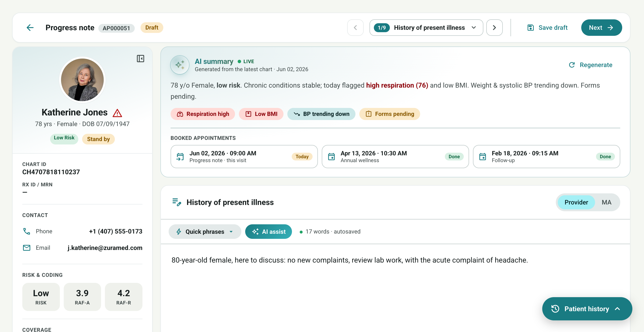Image resolution: width=644 pixels, height=332 pixels.
Task: Click the AI summary sparkle icon
Action: tap(180, 65)
